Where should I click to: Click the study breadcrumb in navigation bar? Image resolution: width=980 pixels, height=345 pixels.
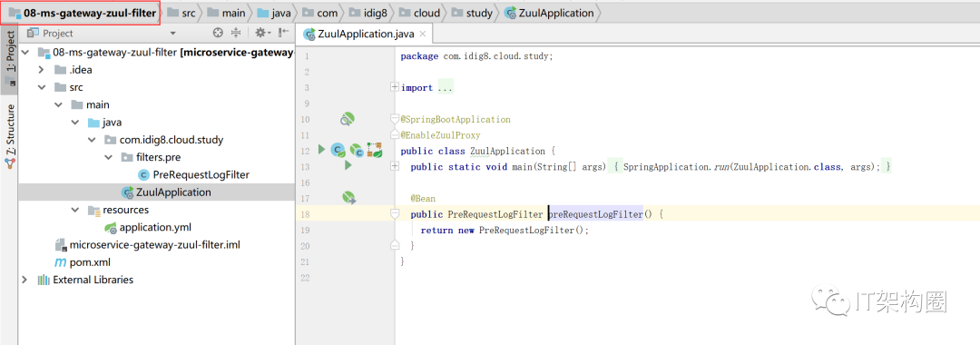tap(472, 13)
